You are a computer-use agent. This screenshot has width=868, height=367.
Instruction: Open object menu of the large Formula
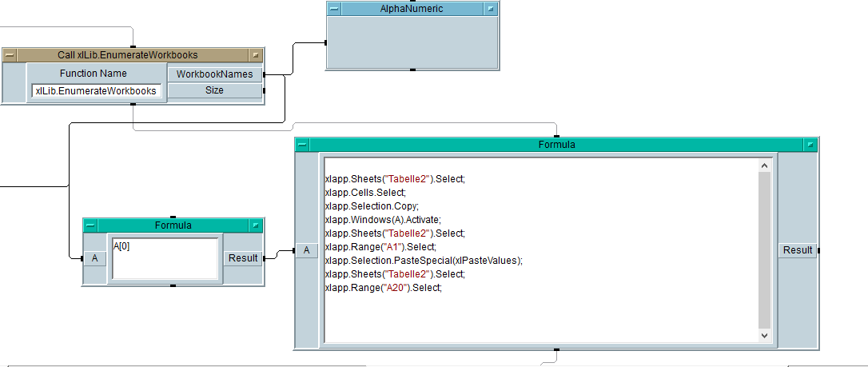pyautogui.click(x=302, y=145)
